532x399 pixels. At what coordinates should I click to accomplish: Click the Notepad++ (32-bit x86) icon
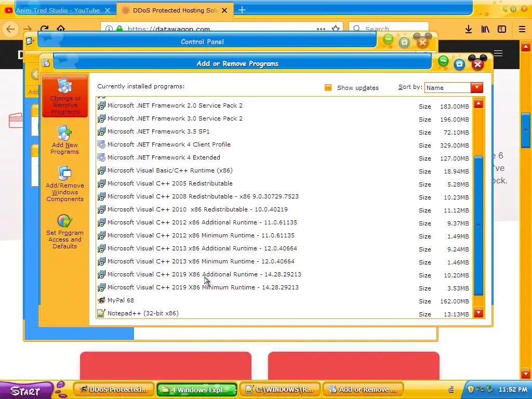tap(101, 313)
